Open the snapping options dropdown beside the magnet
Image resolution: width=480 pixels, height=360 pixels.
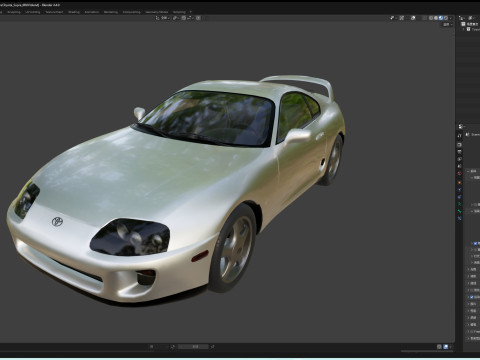190,18
